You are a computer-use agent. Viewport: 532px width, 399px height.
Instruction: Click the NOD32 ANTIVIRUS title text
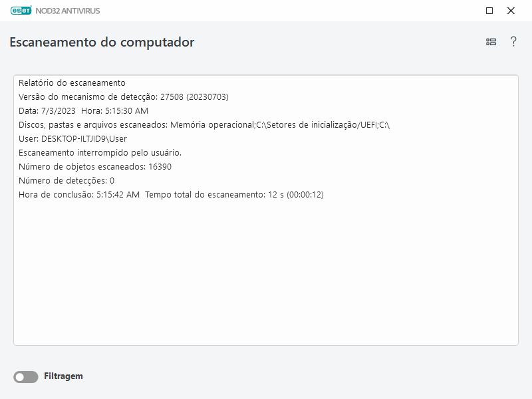(x=66, y=11)
